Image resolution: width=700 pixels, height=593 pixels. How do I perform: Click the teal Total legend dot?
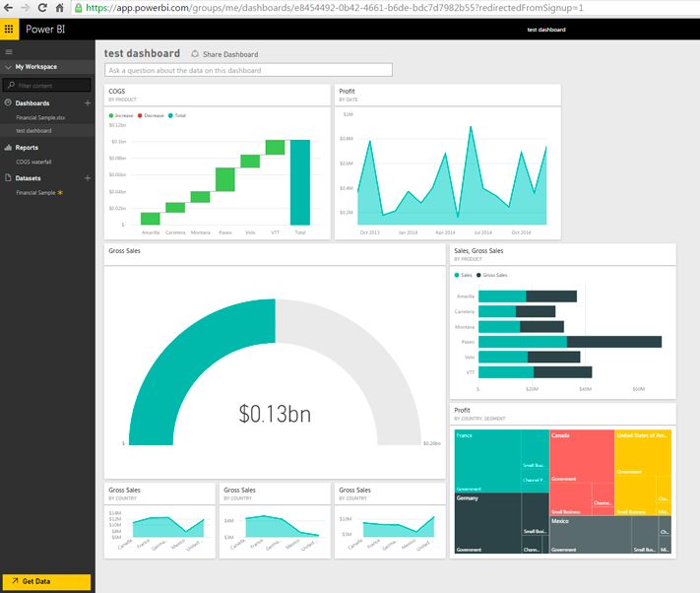tap(170, 115)
